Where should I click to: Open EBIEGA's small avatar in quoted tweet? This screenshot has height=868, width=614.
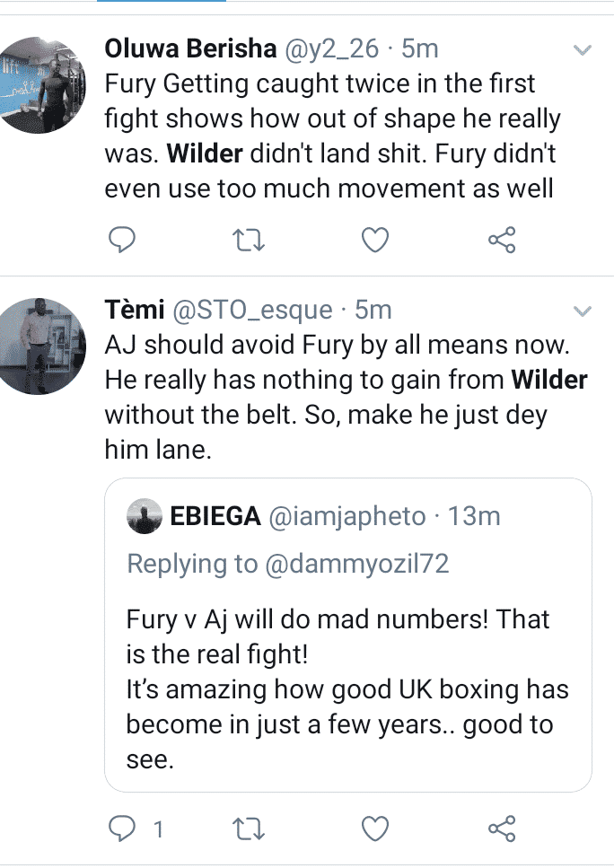click(144, 516)
